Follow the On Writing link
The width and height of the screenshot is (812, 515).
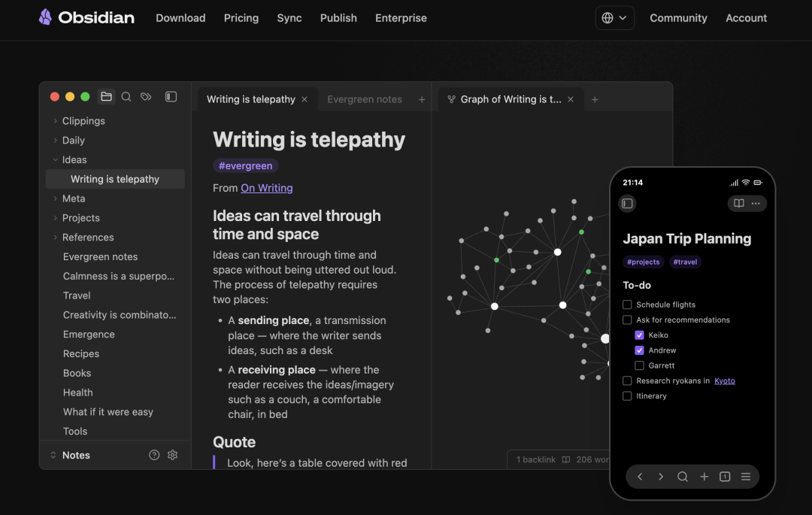(267, 188)
